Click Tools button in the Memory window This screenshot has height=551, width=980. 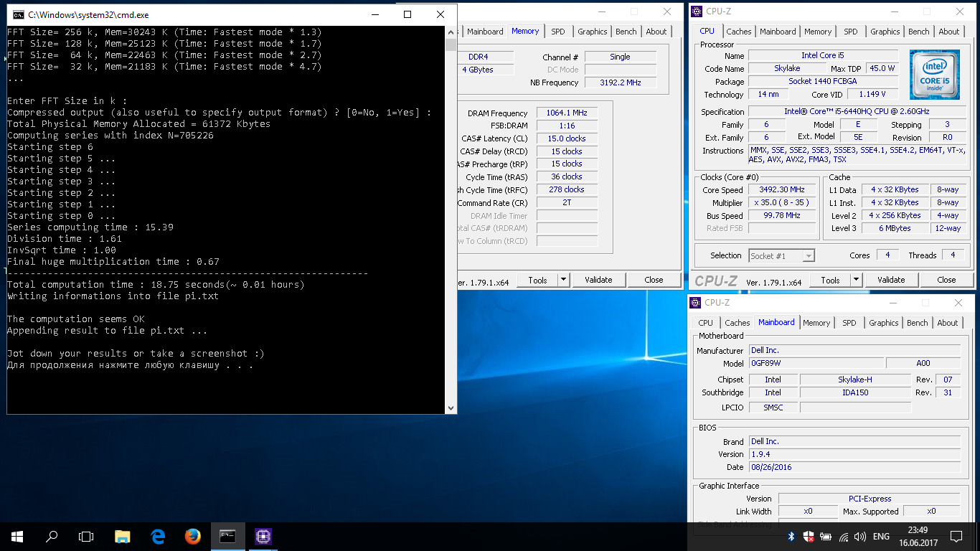[537, 280]
